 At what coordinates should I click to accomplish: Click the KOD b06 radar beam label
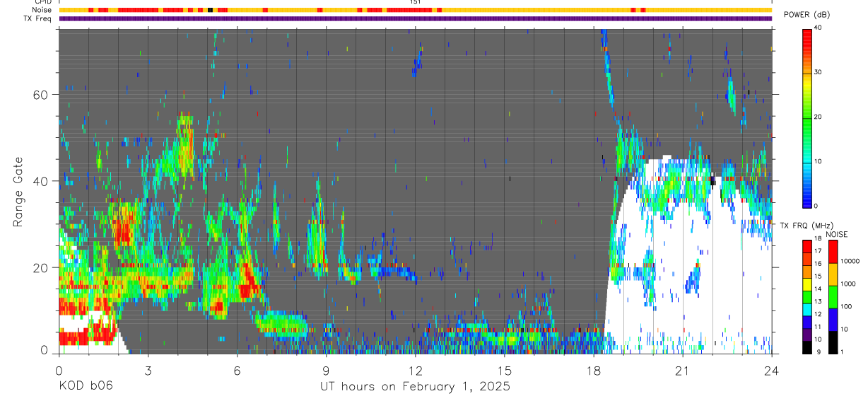coord(85,386)
